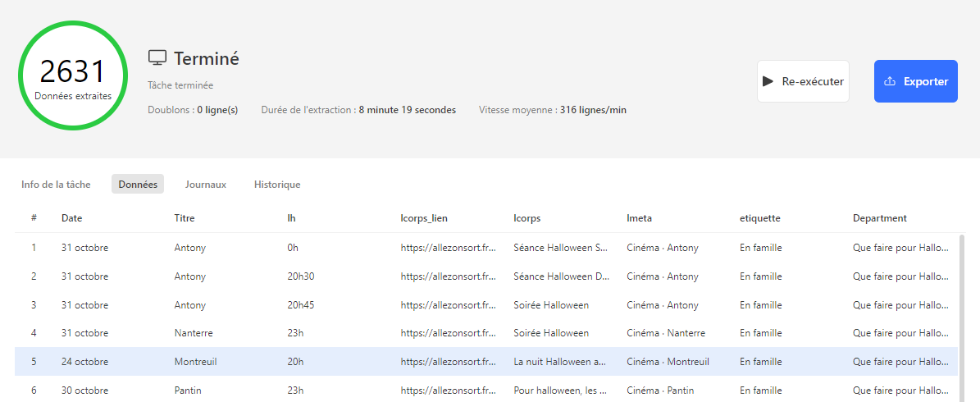Click the link cell in Montreuil row
The height and width of the screenshot is (402, 980).
[x=449, y=361]
